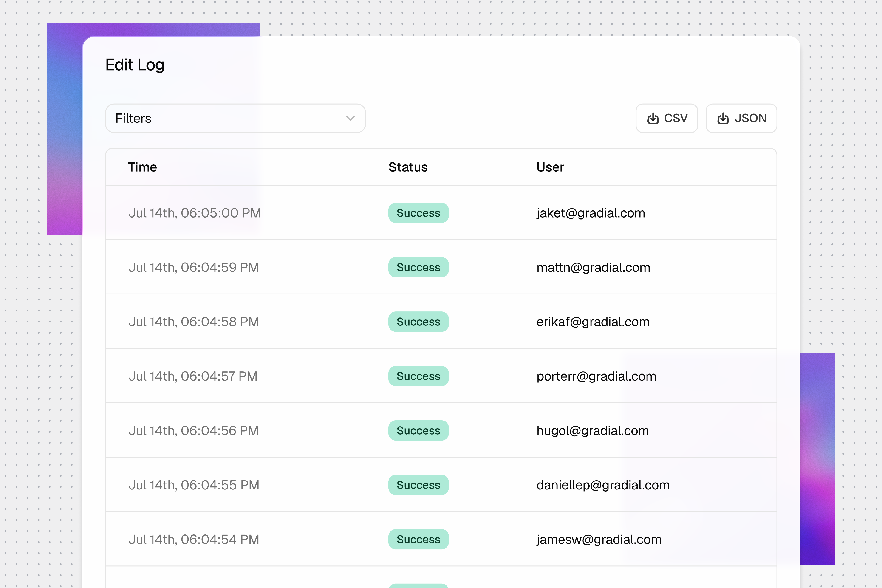Click the hugol@gradial.com user email

tap(593, 430)
